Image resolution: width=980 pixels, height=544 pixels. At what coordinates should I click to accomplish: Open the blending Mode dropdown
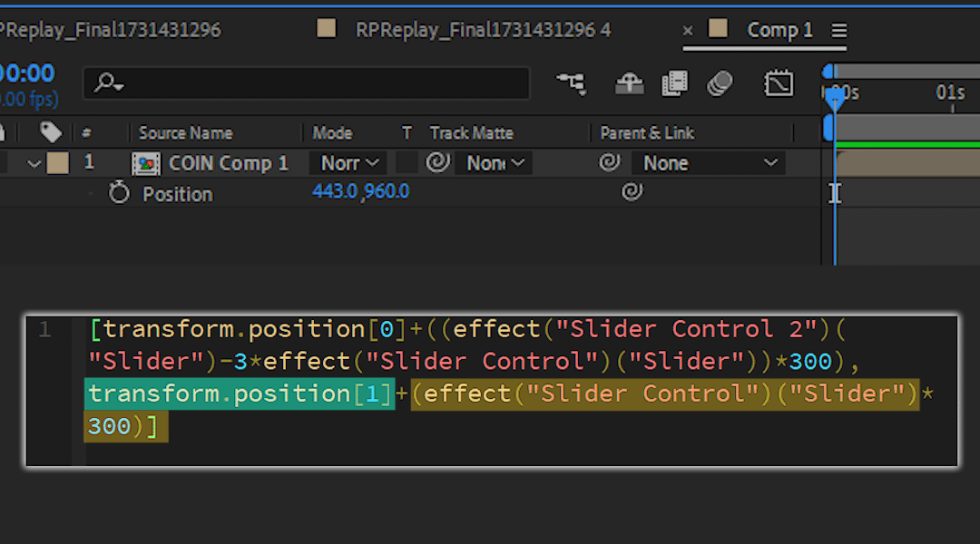(x=348, y=163)
